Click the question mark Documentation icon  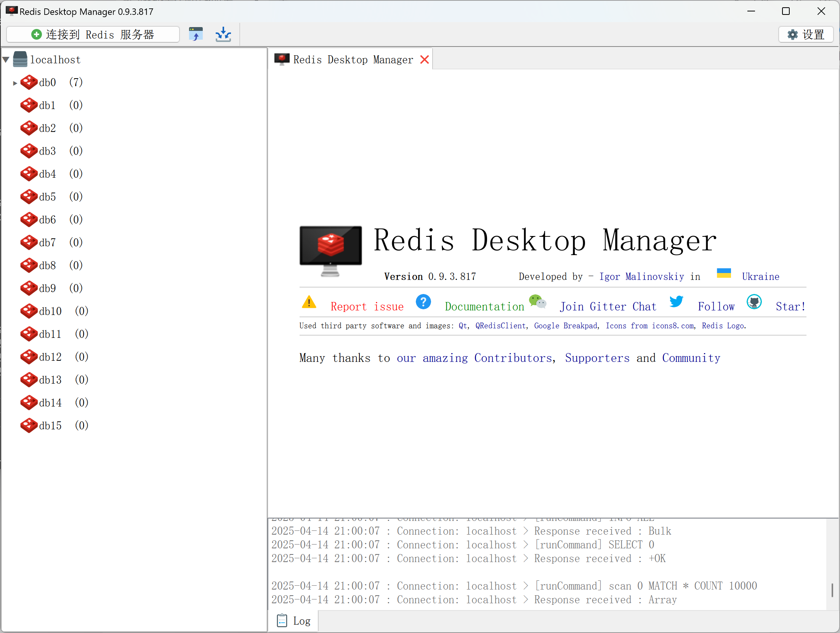[x=423, y=302]
